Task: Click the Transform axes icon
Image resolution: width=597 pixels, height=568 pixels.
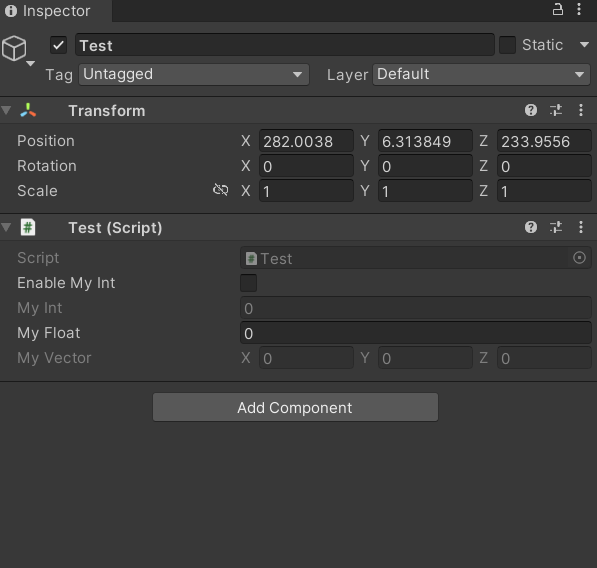Action: (x=28, y=110)
